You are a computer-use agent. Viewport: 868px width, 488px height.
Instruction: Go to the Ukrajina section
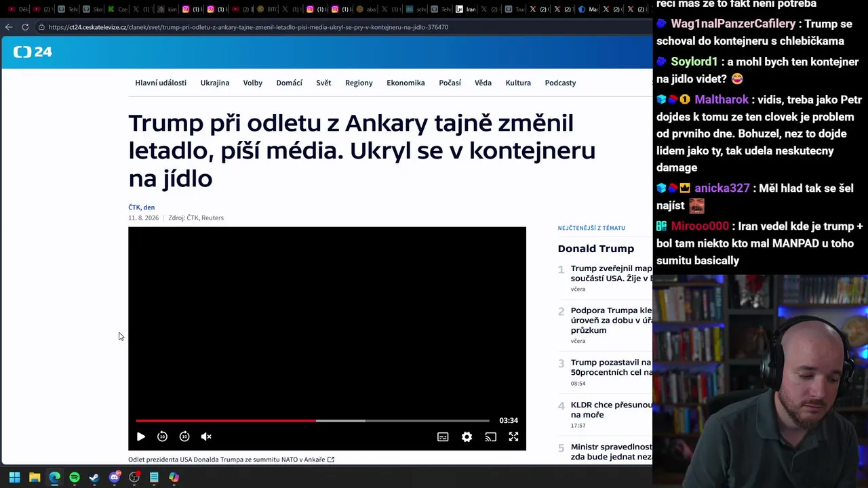pyautogui.click(x=215, y=83)
